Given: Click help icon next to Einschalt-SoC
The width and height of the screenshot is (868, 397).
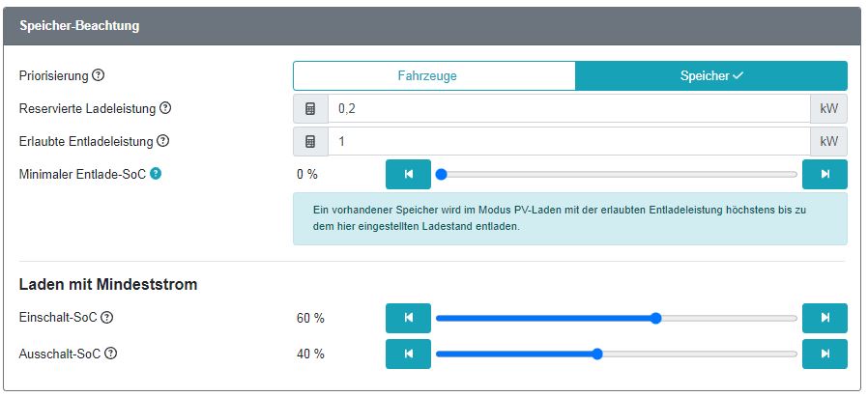Looking at the screenshot, I should pyautogui.click(x=107, y=317).
